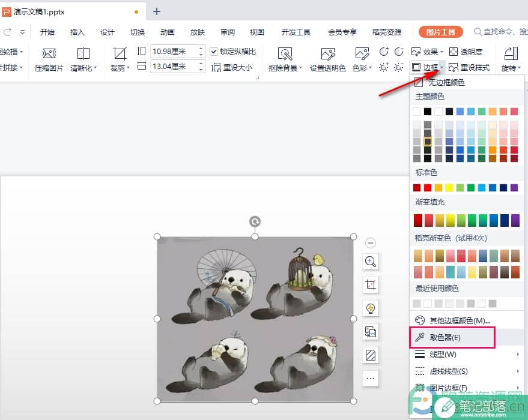This screenshot has width=528, height=420.
Task: Open the Remove Background dropdown arrow
Action: click(x=301, y=68)
